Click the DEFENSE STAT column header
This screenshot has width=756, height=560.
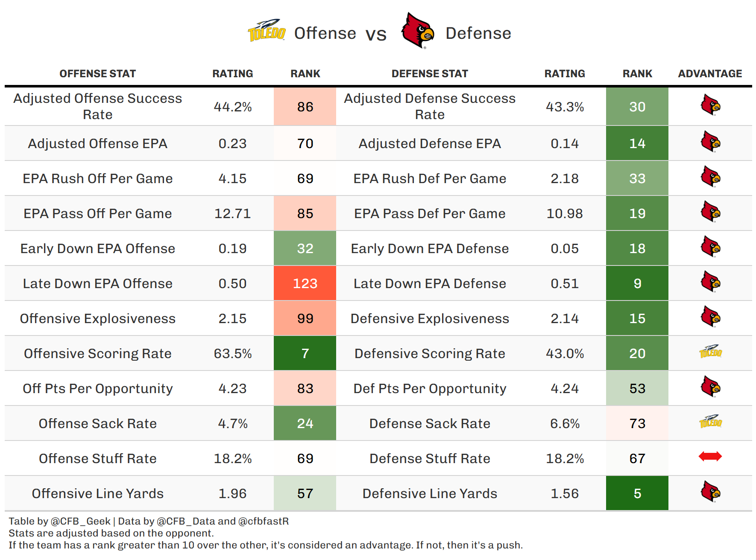(x=430, y=74)
